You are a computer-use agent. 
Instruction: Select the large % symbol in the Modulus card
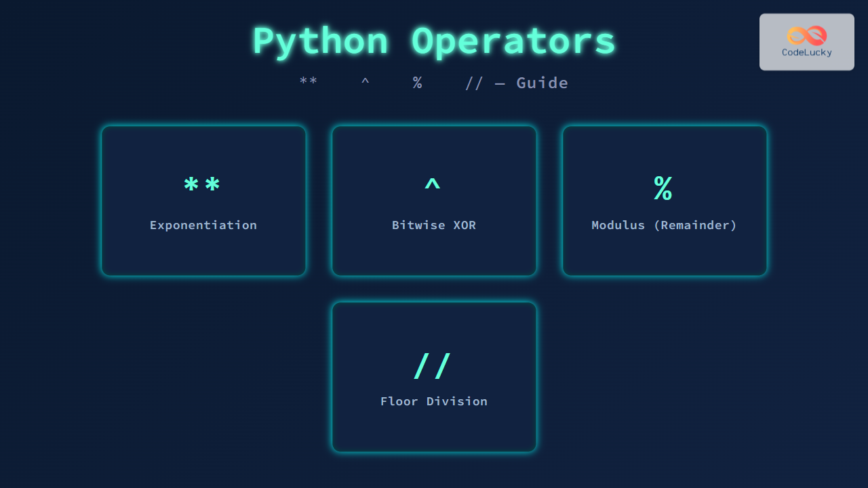pos(663,188)
